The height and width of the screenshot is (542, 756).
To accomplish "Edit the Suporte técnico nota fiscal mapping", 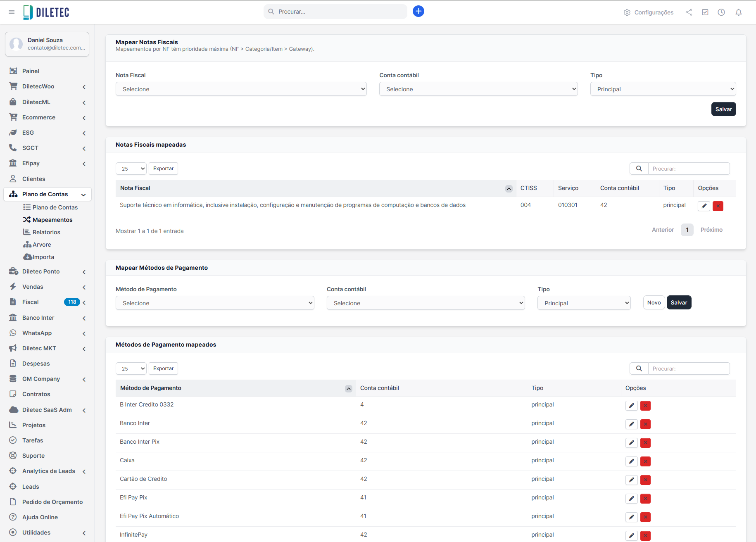I will tap(704, 206).
